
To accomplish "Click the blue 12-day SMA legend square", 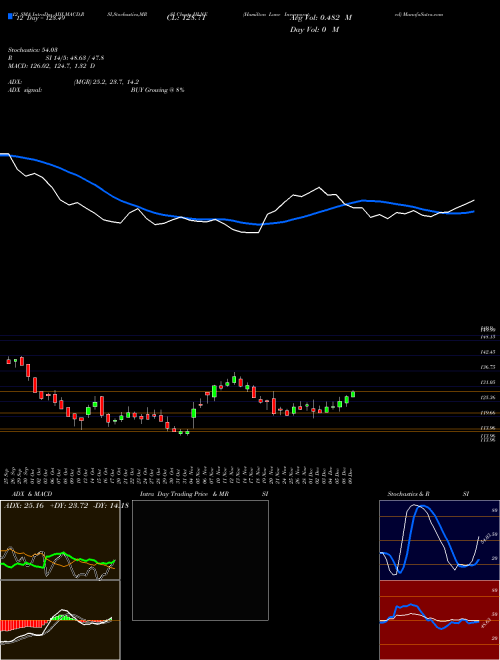I will point(10,17).
